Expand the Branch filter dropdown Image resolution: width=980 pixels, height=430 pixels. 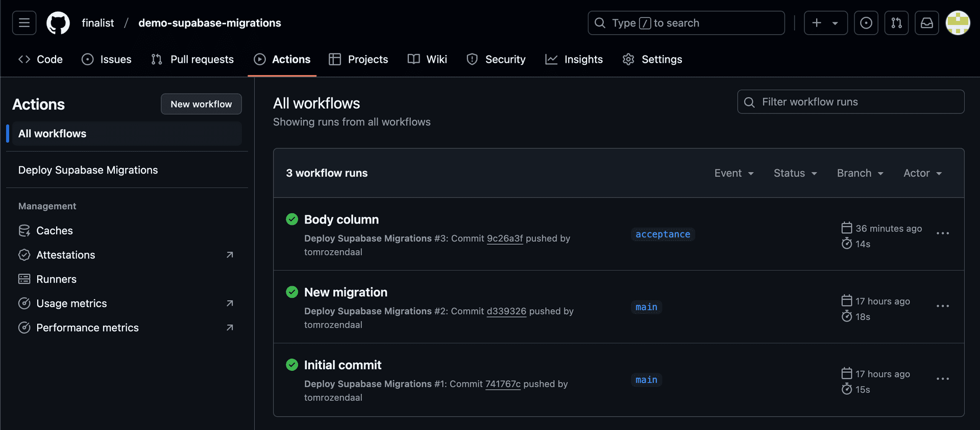pyautogui.click(x=860, y=173)
